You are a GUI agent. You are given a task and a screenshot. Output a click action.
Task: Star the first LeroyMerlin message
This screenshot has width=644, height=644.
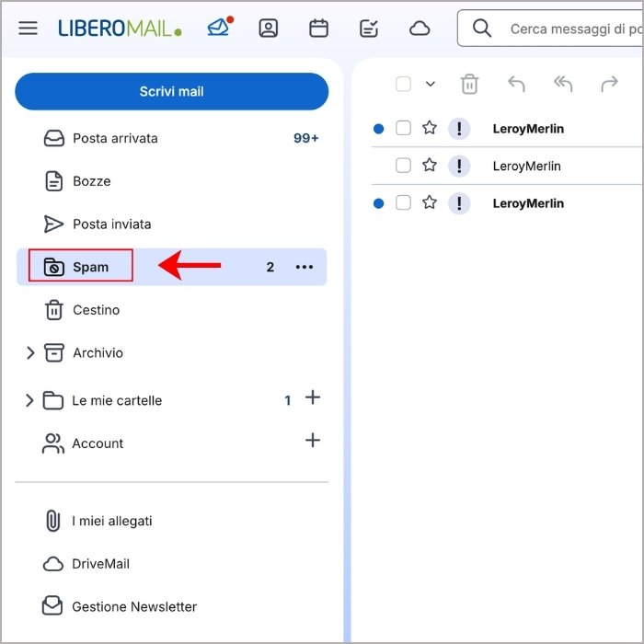(x=430, y=128)
